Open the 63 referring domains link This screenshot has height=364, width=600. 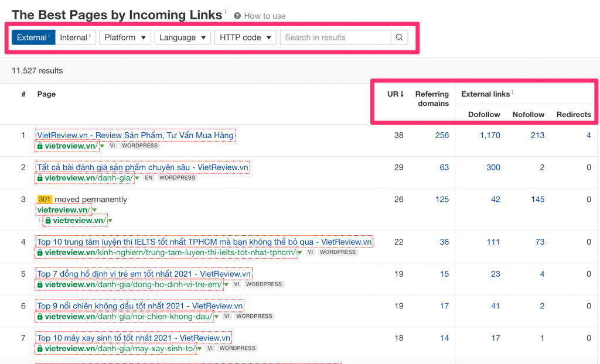[x=444, y=167]
